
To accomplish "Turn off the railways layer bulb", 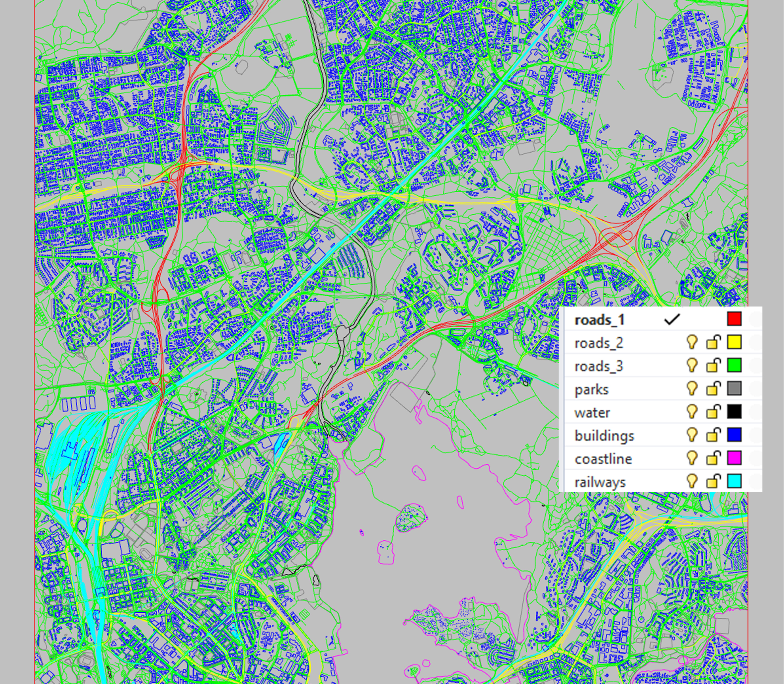I will pyautogui.click(x=692, y=481).
